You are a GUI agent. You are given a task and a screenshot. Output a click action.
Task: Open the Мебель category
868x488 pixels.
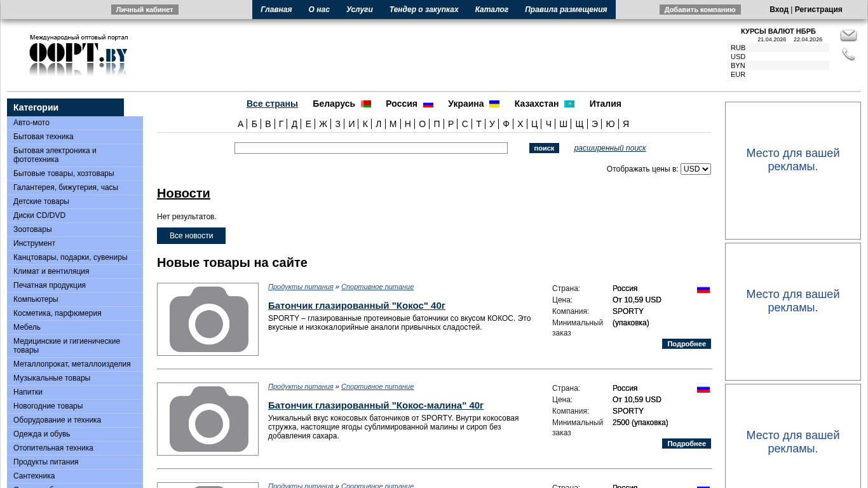click(x=75, y=327)
